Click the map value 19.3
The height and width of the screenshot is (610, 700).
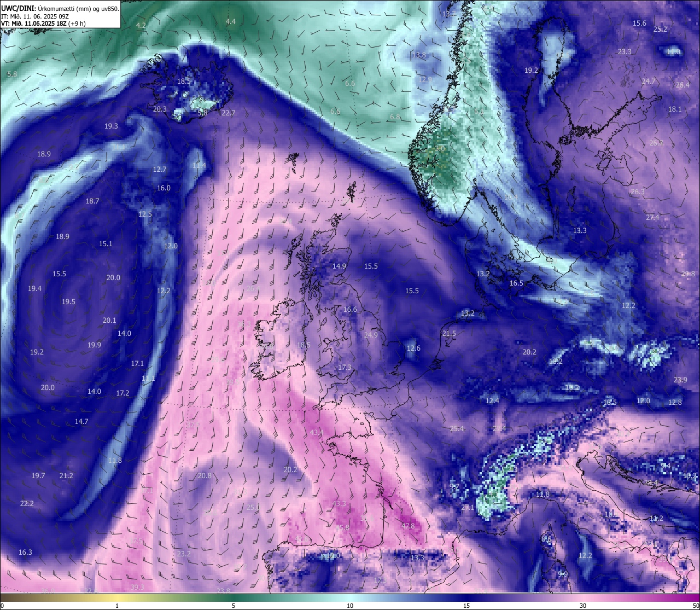(111, 126)
